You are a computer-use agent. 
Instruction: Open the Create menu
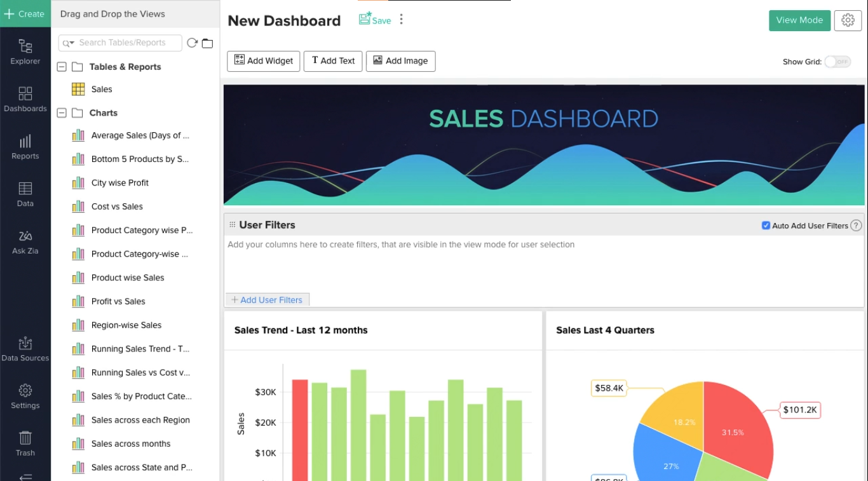click(x=25, y=13)
